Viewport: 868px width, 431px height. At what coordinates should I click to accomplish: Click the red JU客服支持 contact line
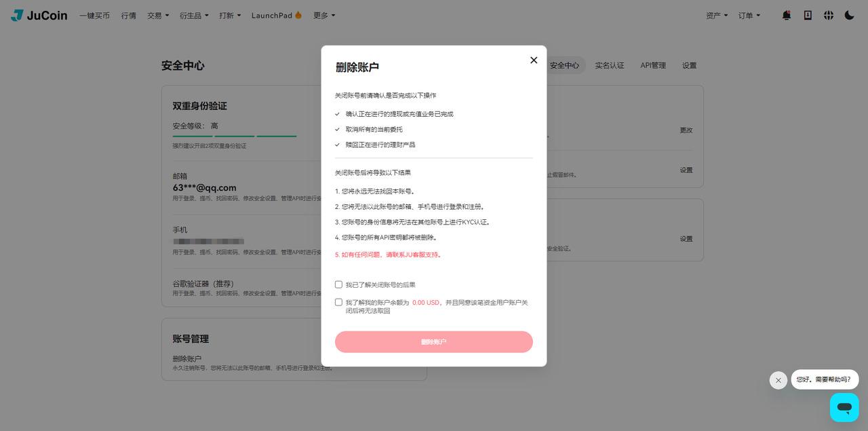[389, 255]
